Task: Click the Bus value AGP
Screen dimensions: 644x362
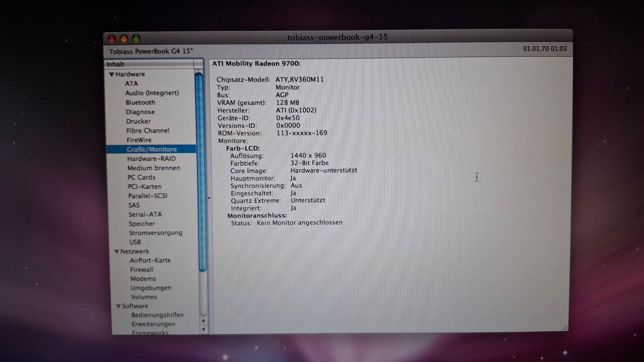Action: tap(282, 95)
